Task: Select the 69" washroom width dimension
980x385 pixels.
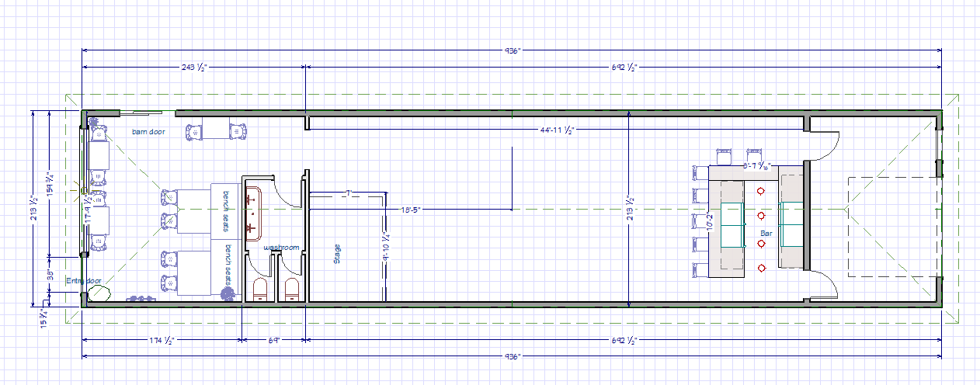Action: point(273,340)
